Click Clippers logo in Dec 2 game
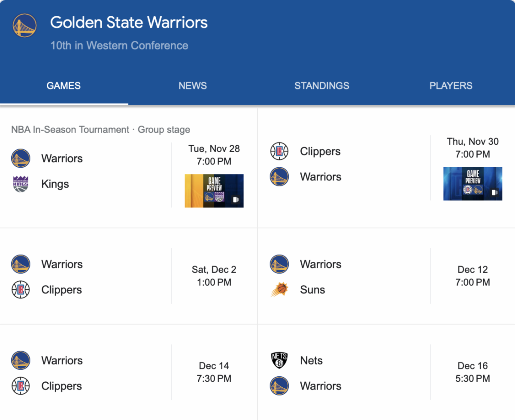 [x=21, y=290]
